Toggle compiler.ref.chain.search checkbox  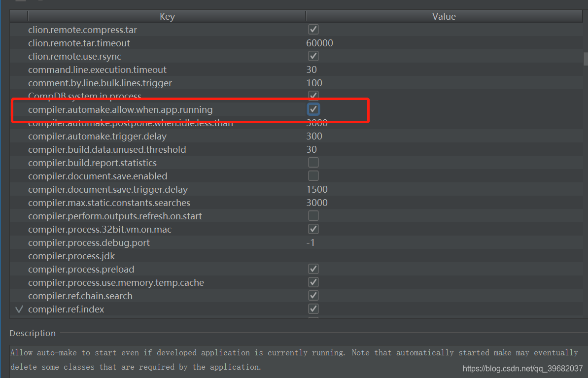click(313, 296)
